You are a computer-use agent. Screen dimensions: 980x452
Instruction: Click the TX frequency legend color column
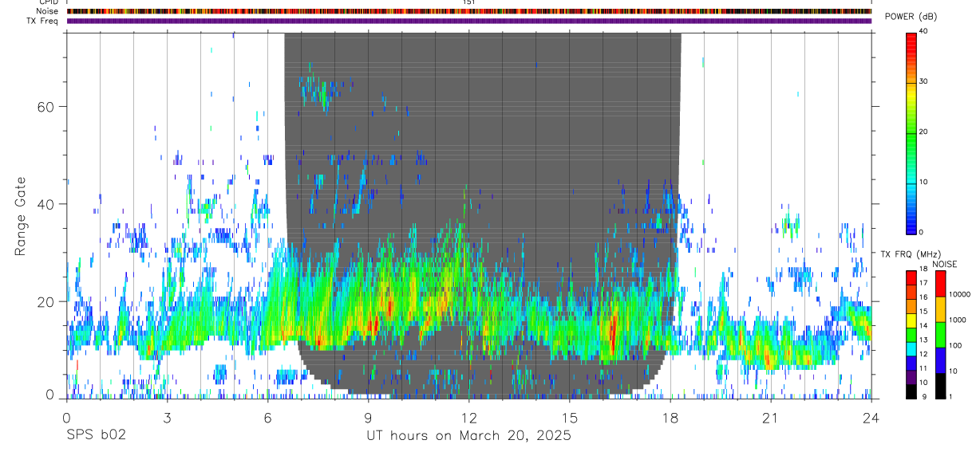(911, 335)
